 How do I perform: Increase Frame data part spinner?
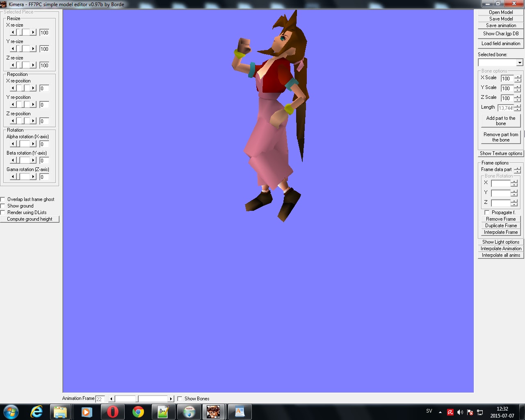pos(518,168)
